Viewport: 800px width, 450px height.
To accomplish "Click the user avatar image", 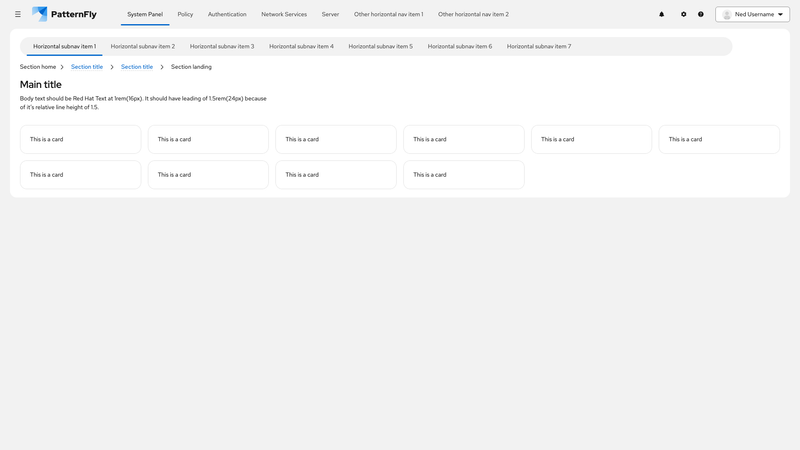I will (x=727, y=14).
